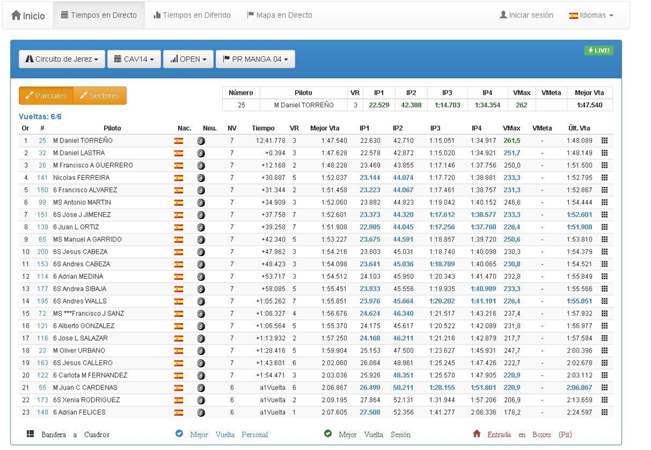Open the OPEN category dropdown
Image resolution: width=651 pixels, height=450 pixels.
pyautogui.click(x=188, y=59)
